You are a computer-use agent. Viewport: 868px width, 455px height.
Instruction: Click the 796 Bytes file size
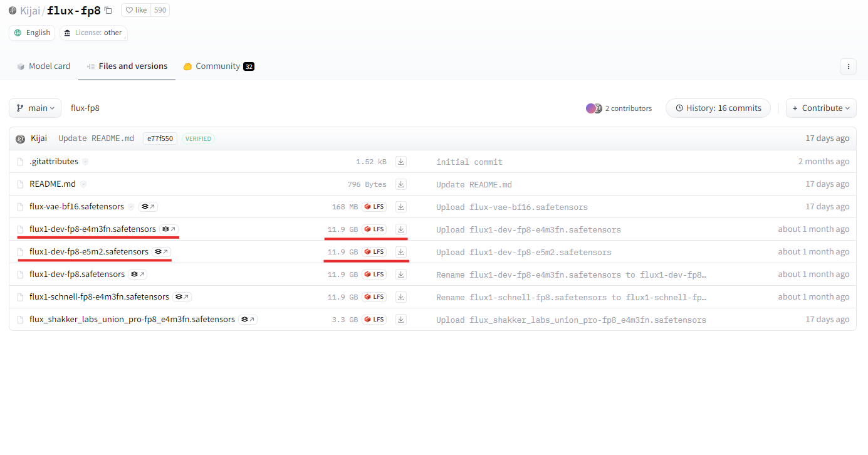click(x=367, y=184)
